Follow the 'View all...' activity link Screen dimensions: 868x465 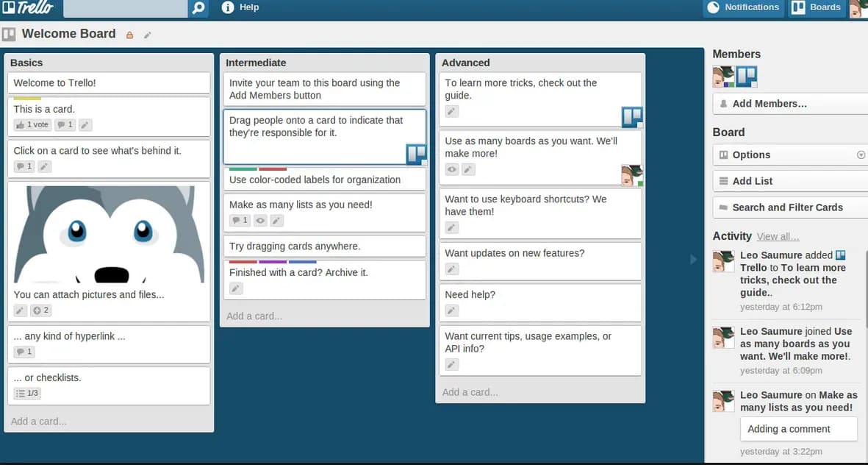point(778,236)
